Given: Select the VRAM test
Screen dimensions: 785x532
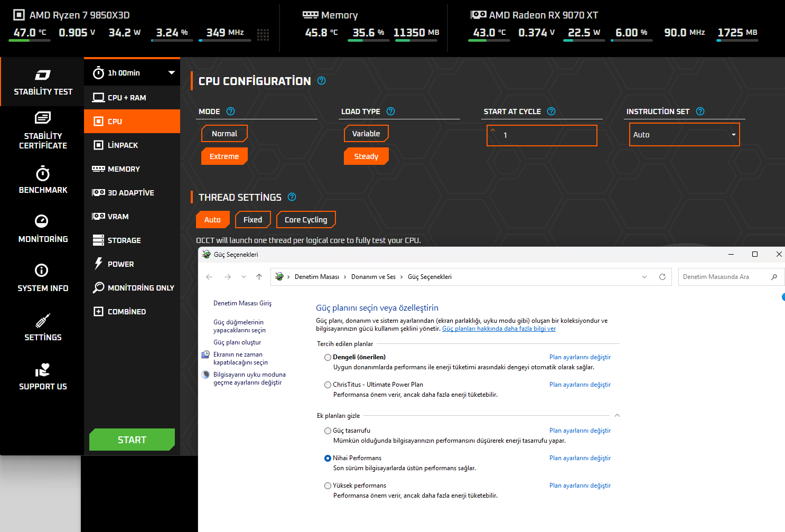Looking at the screenshot, I should (132, 217).
